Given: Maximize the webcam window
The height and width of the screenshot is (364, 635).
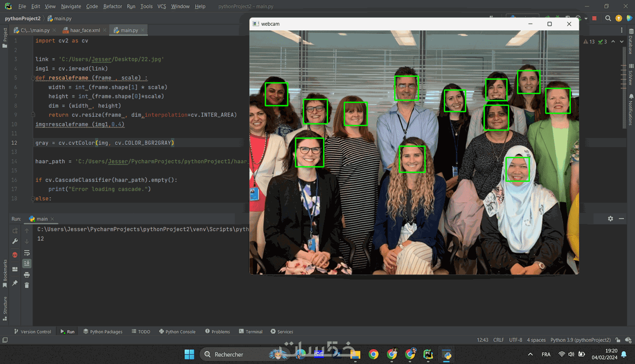Looking at the screenshot, I should tap(549, 24).
